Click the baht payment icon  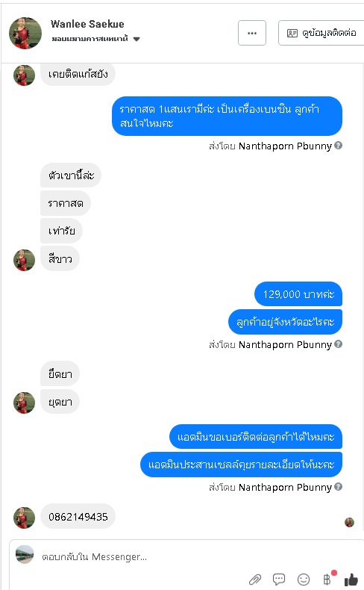pyautogui.click(x=327, y=579)
